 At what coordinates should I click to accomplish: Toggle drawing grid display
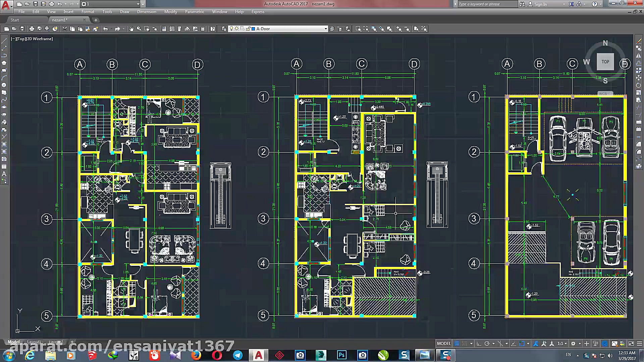pos(457,344)
